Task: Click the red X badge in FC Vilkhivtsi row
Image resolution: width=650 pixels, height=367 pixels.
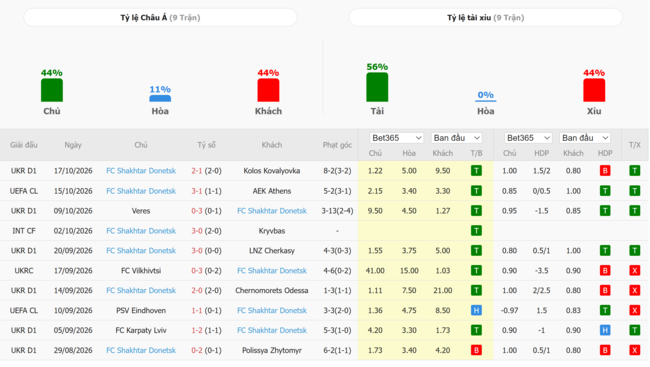Action: pos(635,270)
